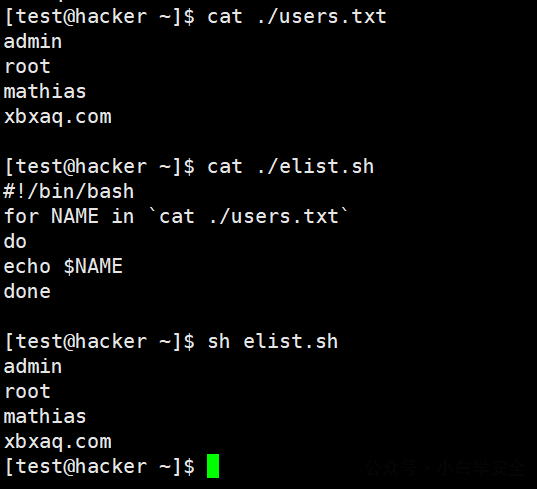Click 'admin' in the script output

(x=33, y=366)
